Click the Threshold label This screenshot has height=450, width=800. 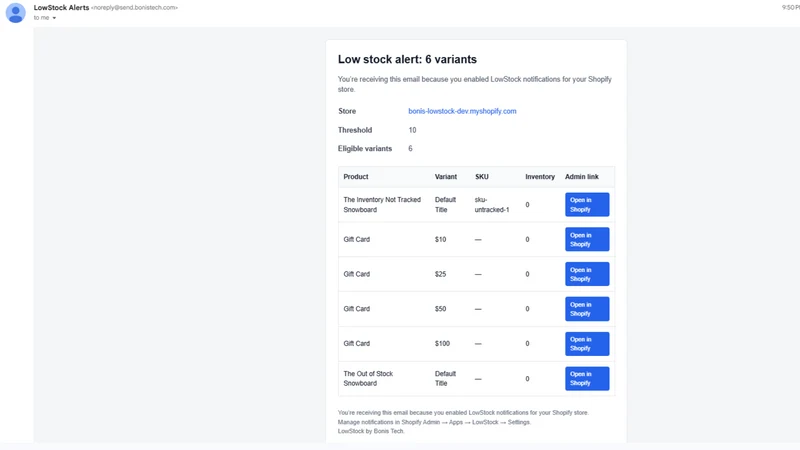[x=355, y=130]
